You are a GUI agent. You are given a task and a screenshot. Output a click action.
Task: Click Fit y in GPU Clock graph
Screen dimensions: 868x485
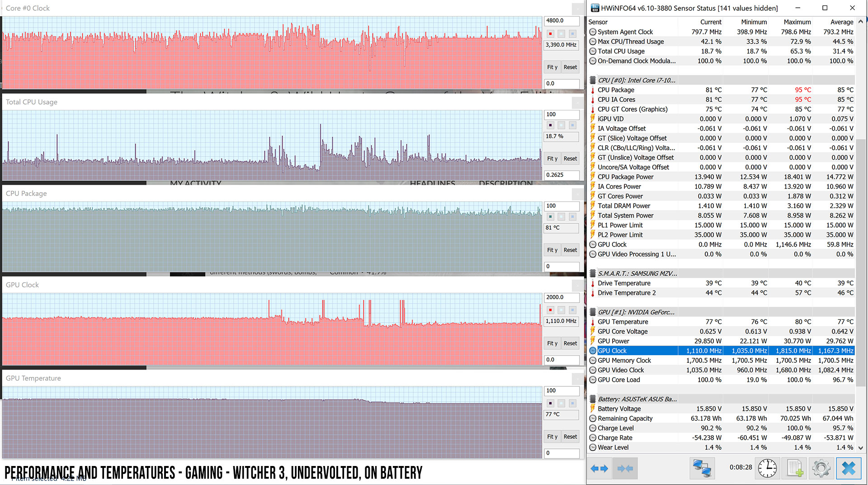(552, 344)
